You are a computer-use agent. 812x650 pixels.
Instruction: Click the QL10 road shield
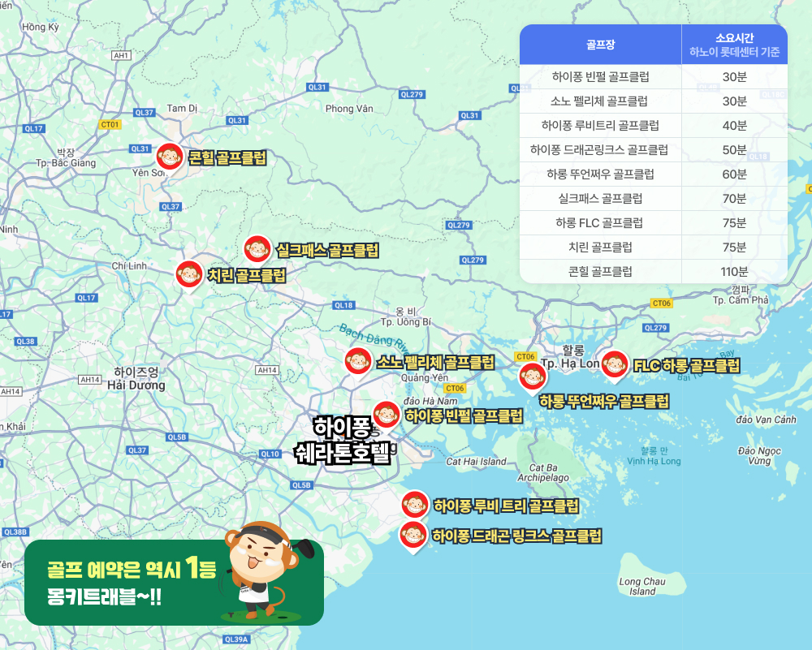270,454
